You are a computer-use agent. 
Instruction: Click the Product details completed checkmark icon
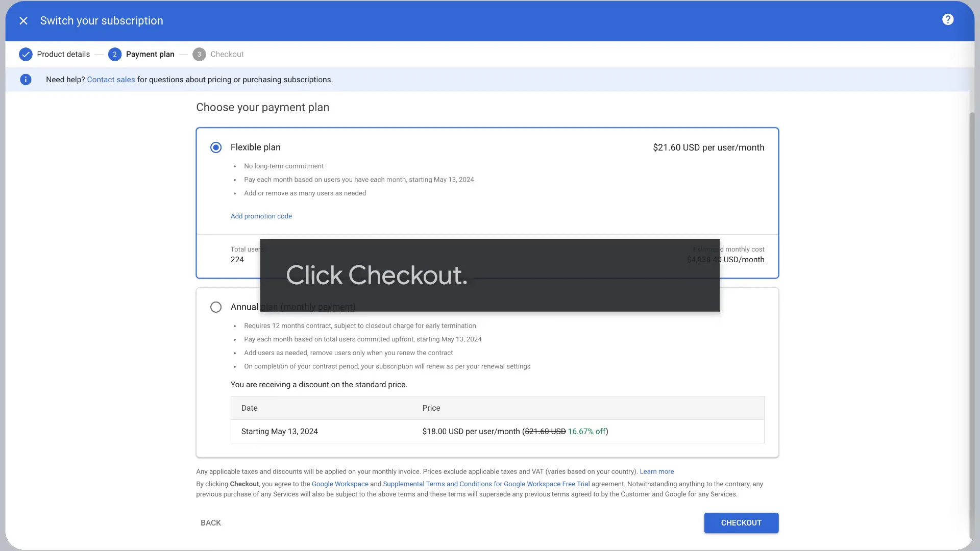26,54
